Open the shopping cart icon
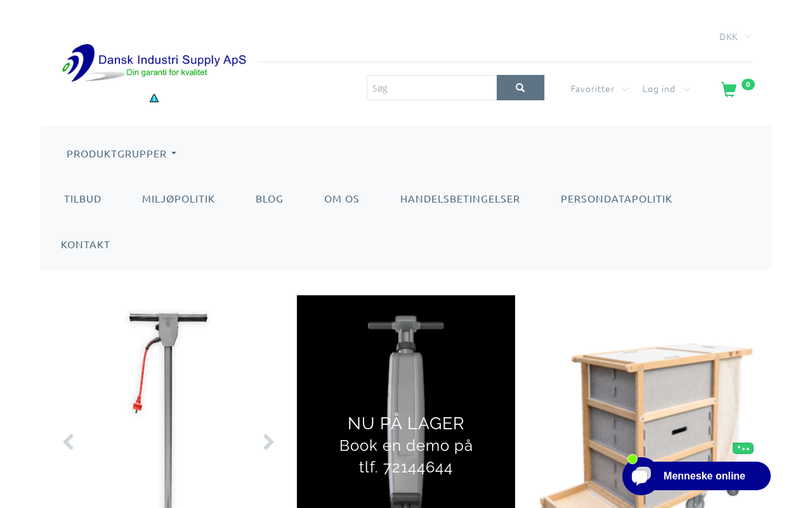This screenshot has height=508, width=812. click(729, 90)
